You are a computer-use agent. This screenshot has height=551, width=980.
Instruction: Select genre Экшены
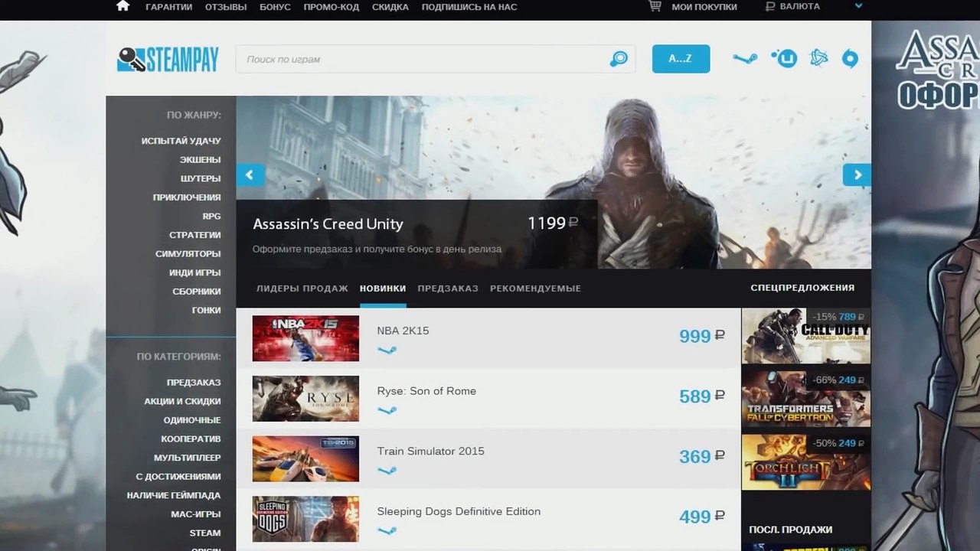[200, 160]
